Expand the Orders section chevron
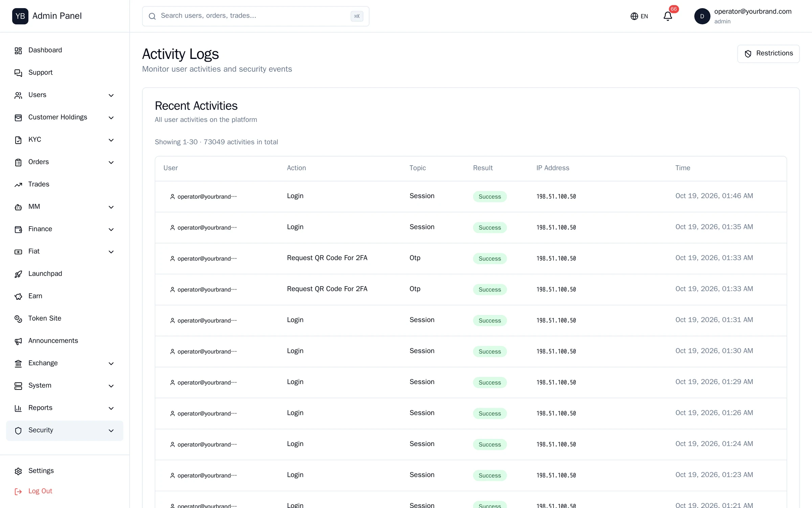This screenshot has height=508, width=812. [x=111, y=163]
